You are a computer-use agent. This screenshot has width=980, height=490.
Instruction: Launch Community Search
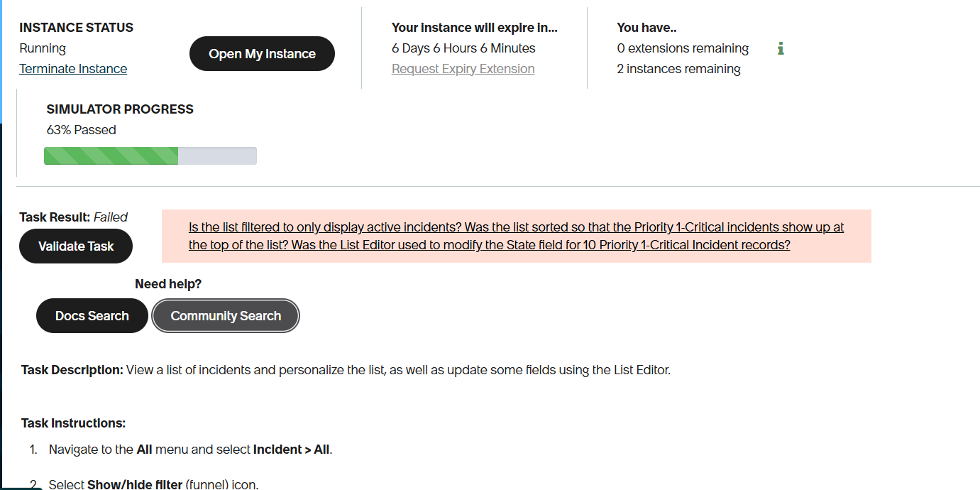[x=226, y=316]
